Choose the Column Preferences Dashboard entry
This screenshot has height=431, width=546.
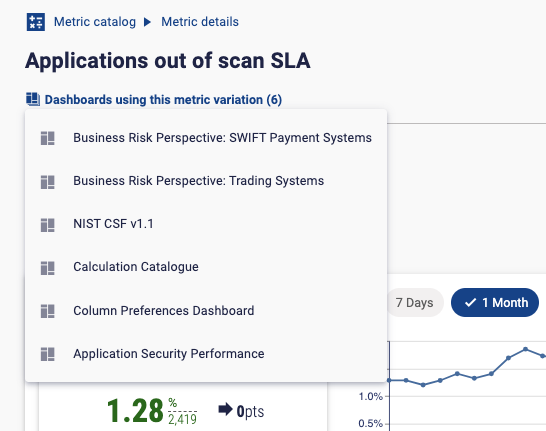(206, 311)
